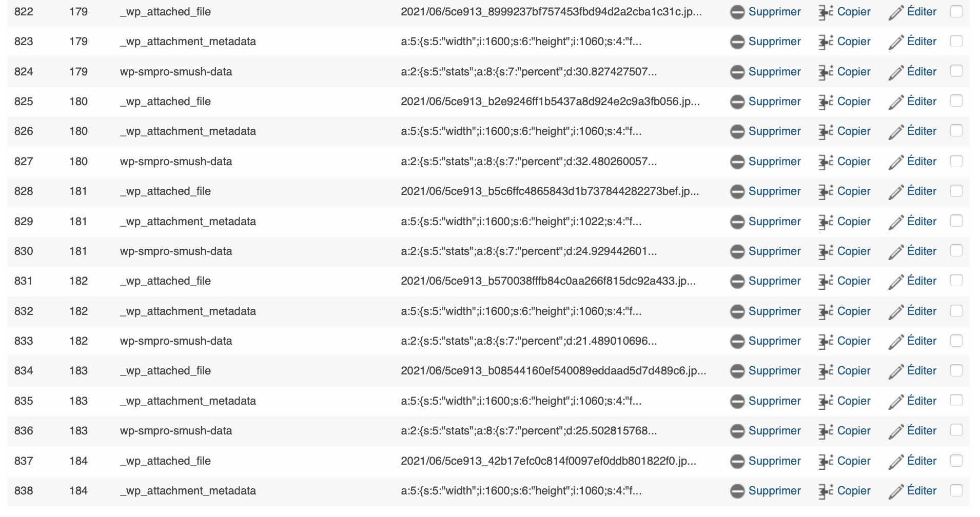Click the copy icon for row 830
Screen dimensions: 980x517
click(x=826, y=252)
